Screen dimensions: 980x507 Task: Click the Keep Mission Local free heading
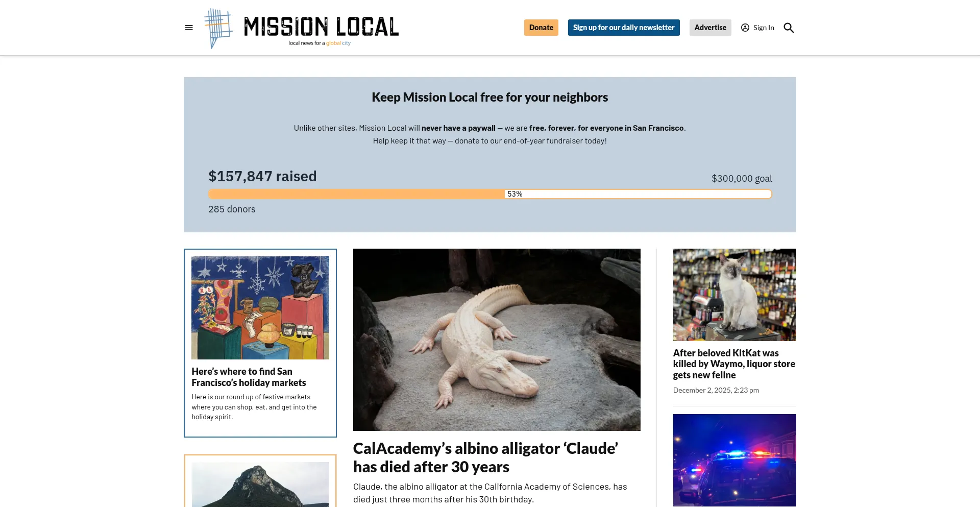pyautogui.click(x=490, y=97)
